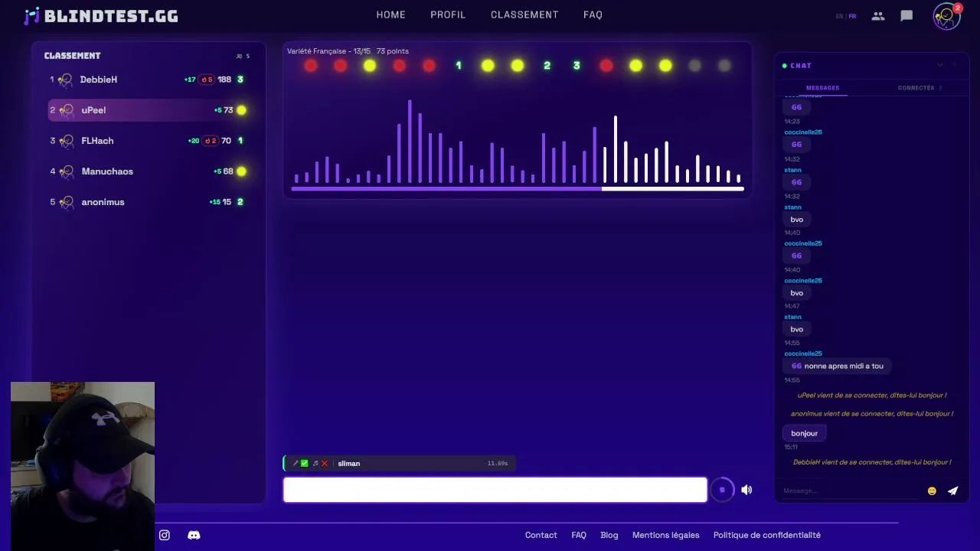Open the Blog footer link
Image resolution: width=980 pixels, height=551 pixels.
pyautogui.click(x=609, y=535)
